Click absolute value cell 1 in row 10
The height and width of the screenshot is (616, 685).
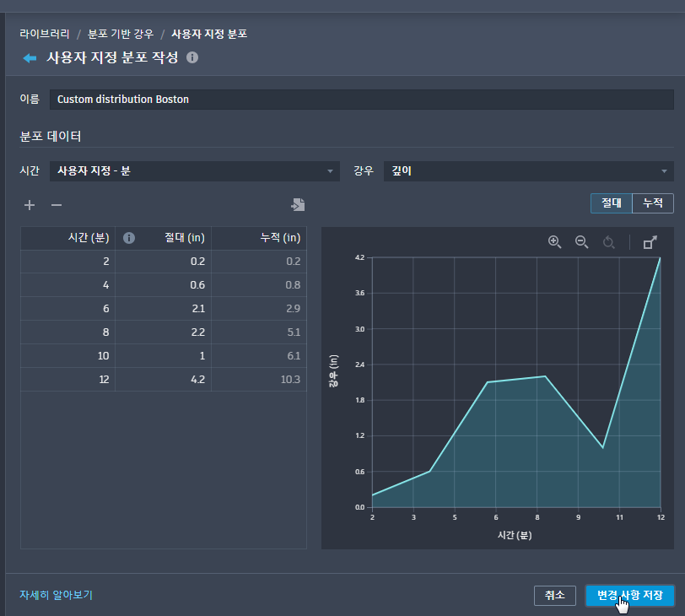[164, 356]
